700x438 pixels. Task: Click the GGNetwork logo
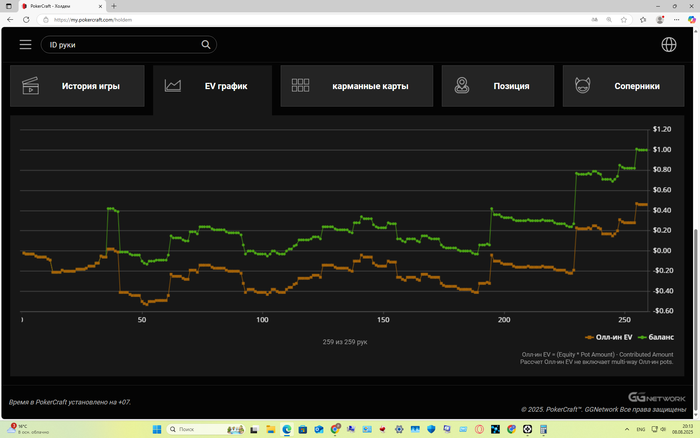click(x=657, y=397)
